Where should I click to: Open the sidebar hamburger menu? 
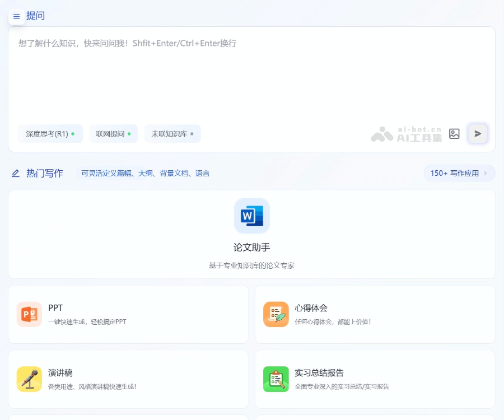[16, 16]
